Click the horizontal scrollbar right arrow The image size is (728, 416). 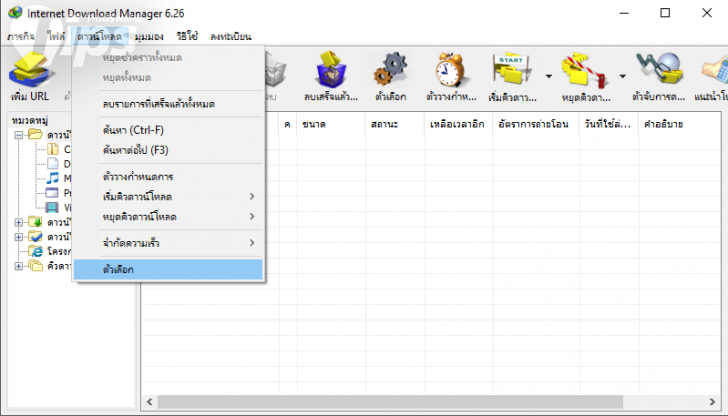(x=712, y=402)
